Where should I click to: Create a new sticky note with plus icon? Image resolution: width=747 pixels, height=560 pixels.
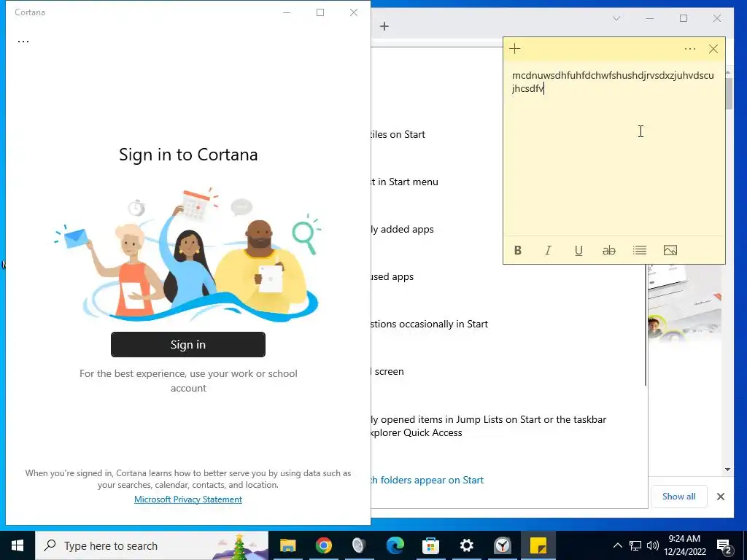click(x=514, y=49)
